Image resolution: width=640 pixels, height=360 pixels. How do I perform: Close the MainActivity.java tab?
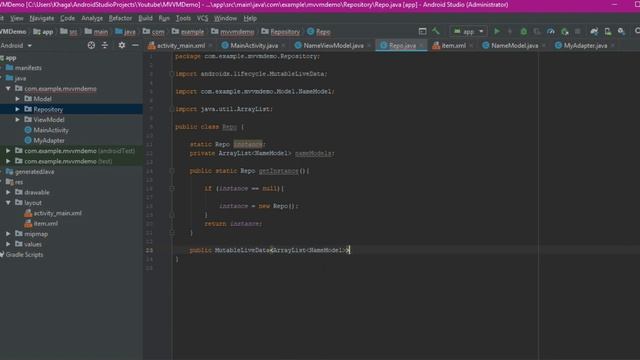click(x=284, y=46)
